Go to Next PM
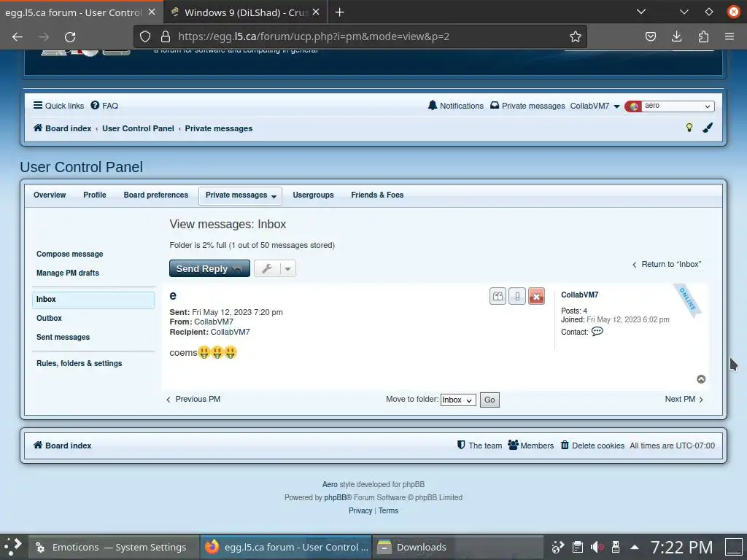This screenshot has width=747, height=560. 684,399
